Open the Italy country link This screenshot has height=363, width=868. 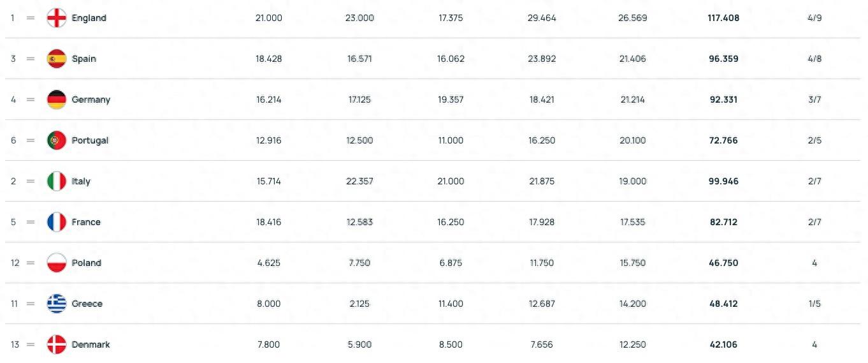tap(81, 181)
